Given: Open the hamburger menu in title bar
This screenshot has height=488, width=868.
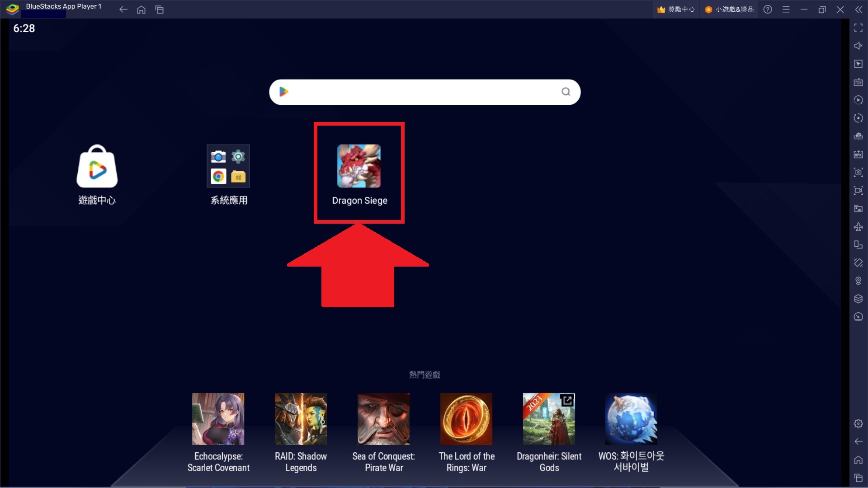Looking at the screenshot, I should 786,9.
